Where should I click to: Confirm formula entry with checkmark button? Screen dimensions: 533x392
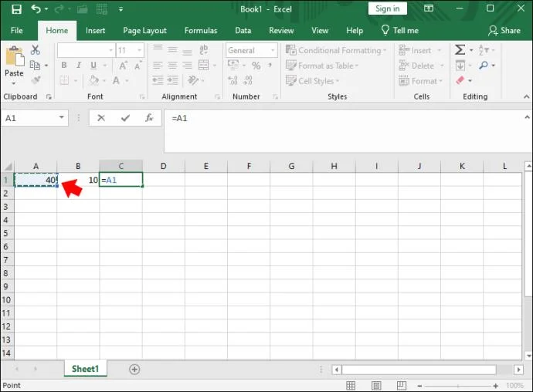coord(125,118)
